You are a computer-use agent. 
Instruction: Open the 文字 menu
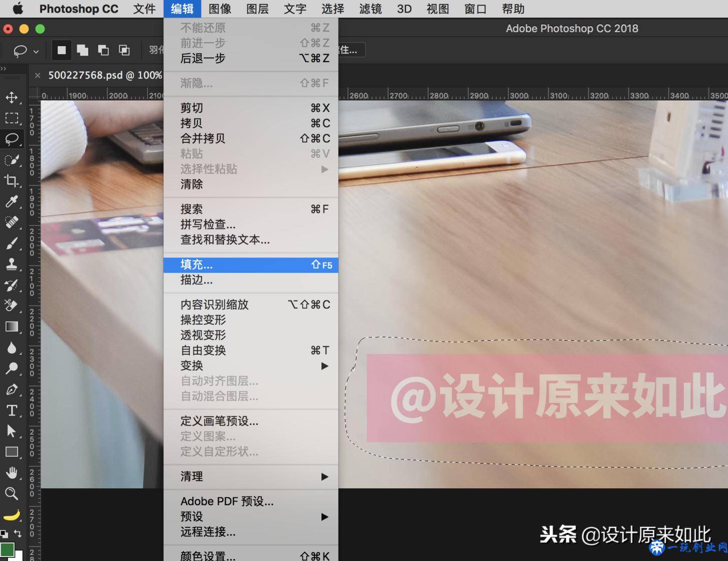point(295,9)
